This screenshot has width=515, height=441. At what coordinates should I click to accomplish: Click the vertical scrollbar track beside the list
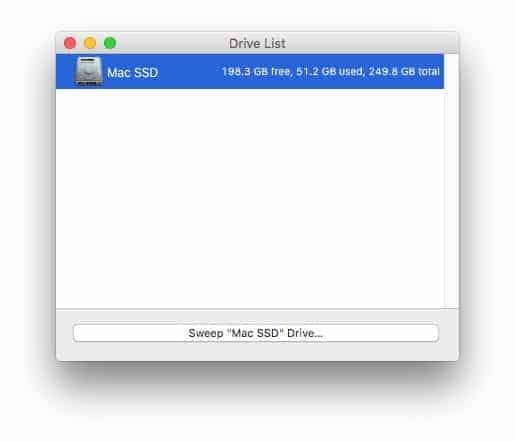451,181
